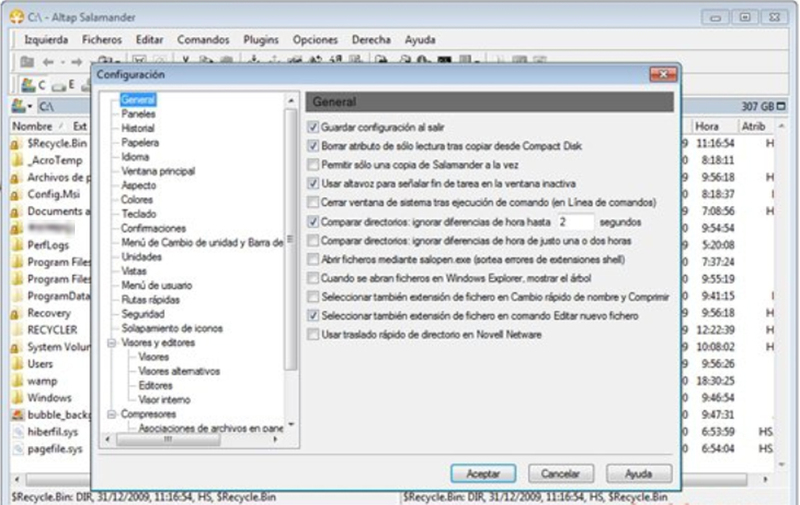Viewport: 800px width, 505px height.
Task: Click the seconds input field showing 2
Action: click(576, 222)
